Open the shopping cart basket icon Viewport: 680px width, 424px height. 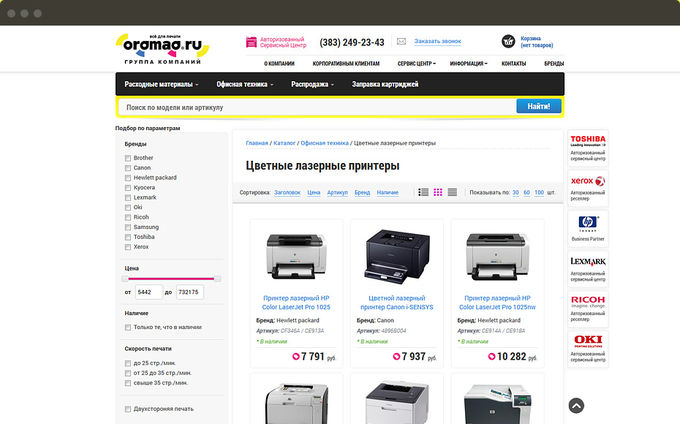(x=509, y=42)
